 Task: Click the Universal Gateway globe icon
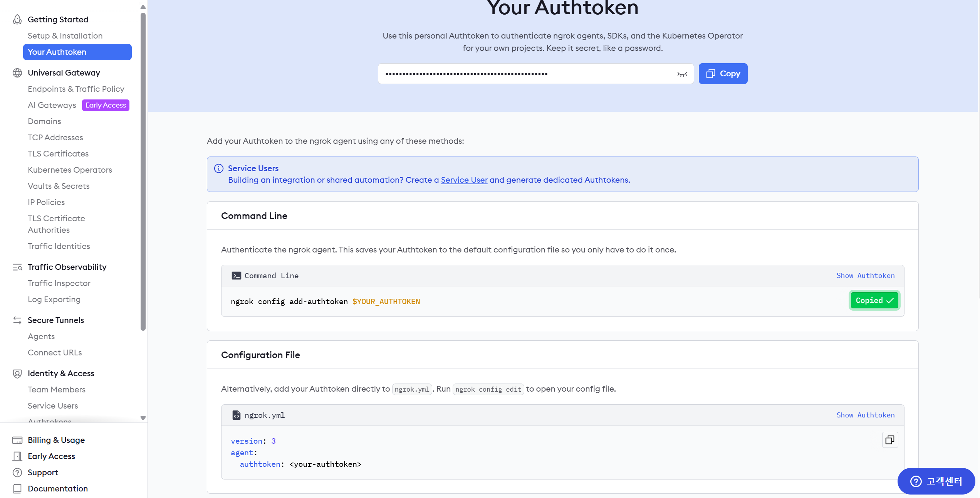point(17,73)
